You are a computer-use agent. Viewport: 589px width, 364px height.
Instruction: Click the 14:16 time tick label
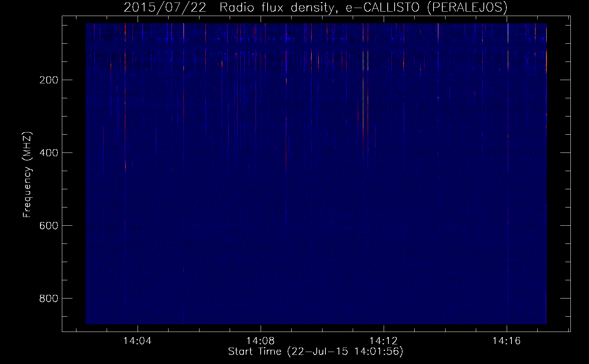[x=507, y=341]
